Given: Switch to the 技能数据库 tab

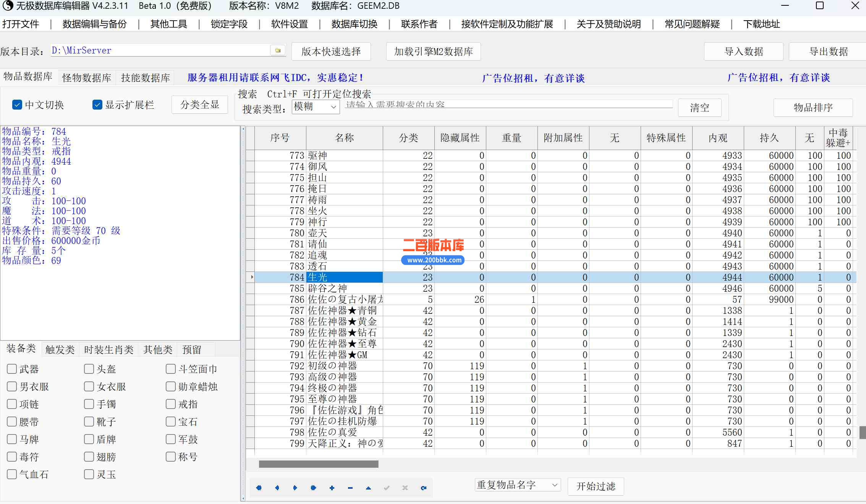Looking at the screenshot, I should tap(146, 78).
